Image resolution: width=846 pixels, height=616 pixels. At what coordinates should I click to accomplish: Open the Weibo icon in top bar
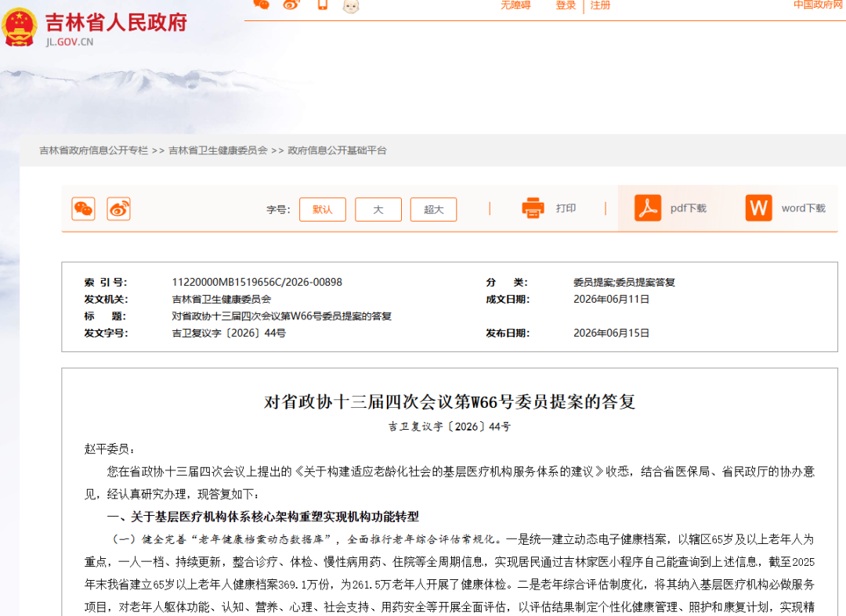tap(292, 5)
